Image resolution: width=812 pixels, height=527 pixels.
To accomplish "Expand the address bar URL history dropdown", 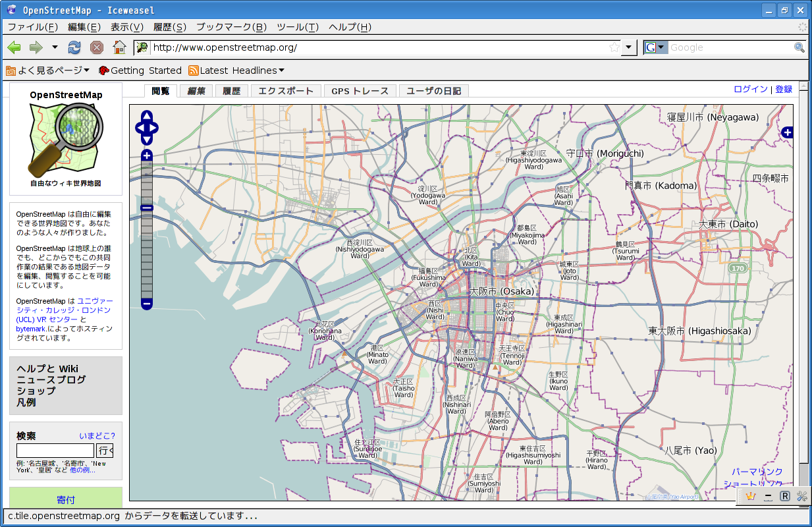I will tap(630, 47).
